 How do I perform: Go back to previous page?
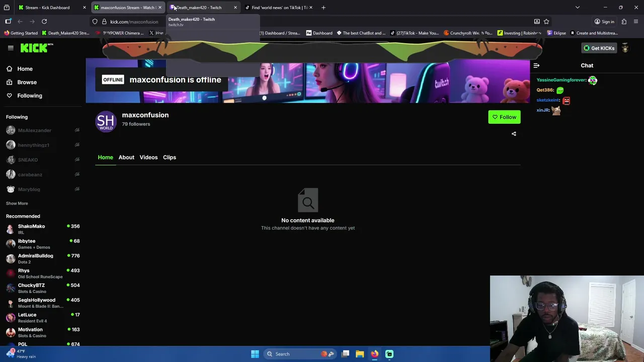20,22
